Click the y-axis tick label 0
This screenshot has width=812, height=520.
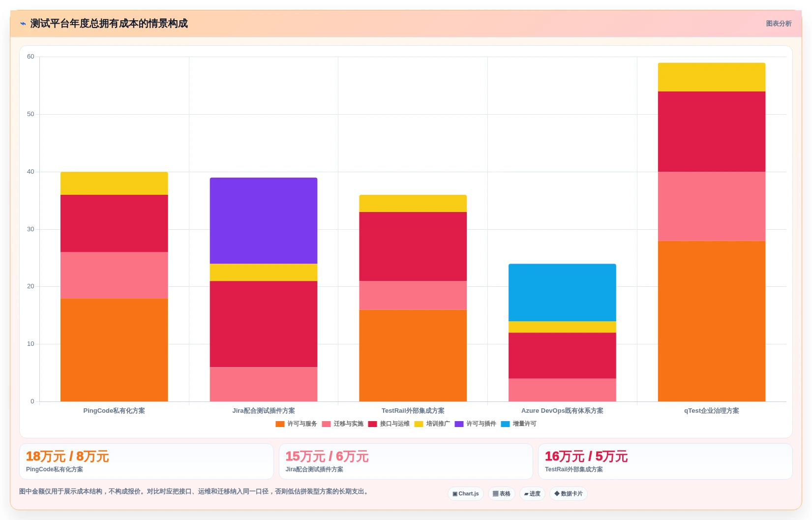tap(32, 401)
